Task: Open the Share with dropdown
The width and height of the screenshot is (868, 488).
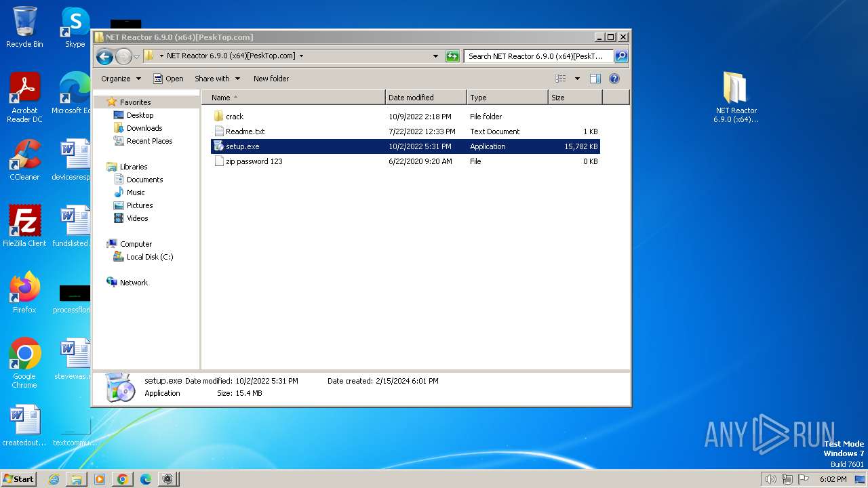Action: (x=217, y=79)
